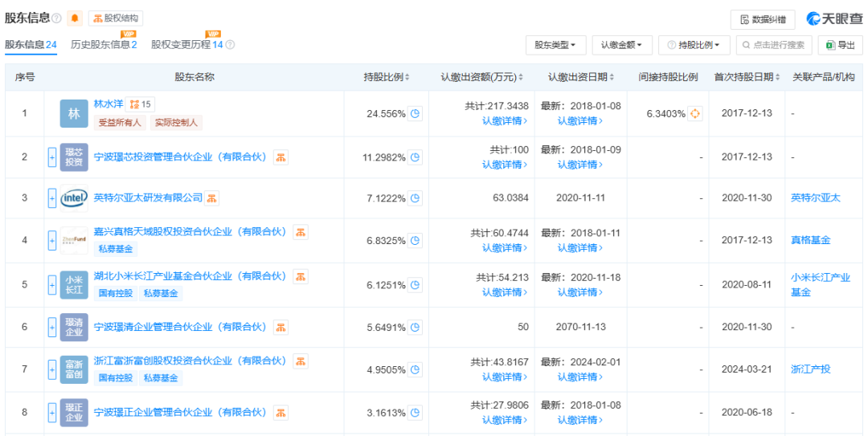Click the orange bell alert icon
This screenshot has height=436, width=868.
(75, 18)
